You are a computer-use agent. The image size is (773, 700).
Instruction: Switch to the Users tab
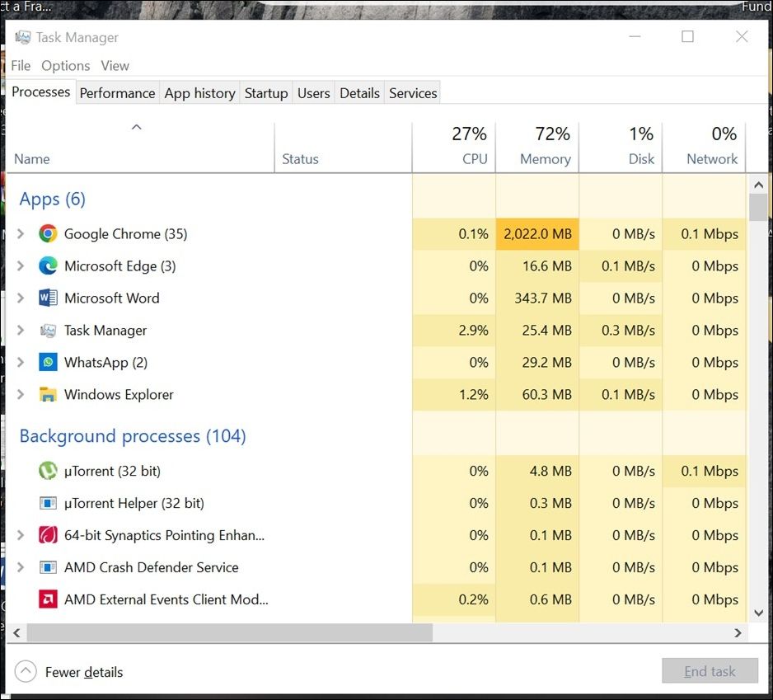coord(313,93)
